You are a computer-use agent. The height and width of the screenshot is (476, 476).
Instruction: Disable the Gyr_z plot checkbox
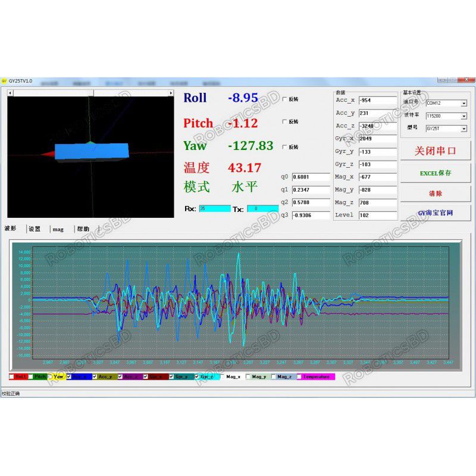198,376
